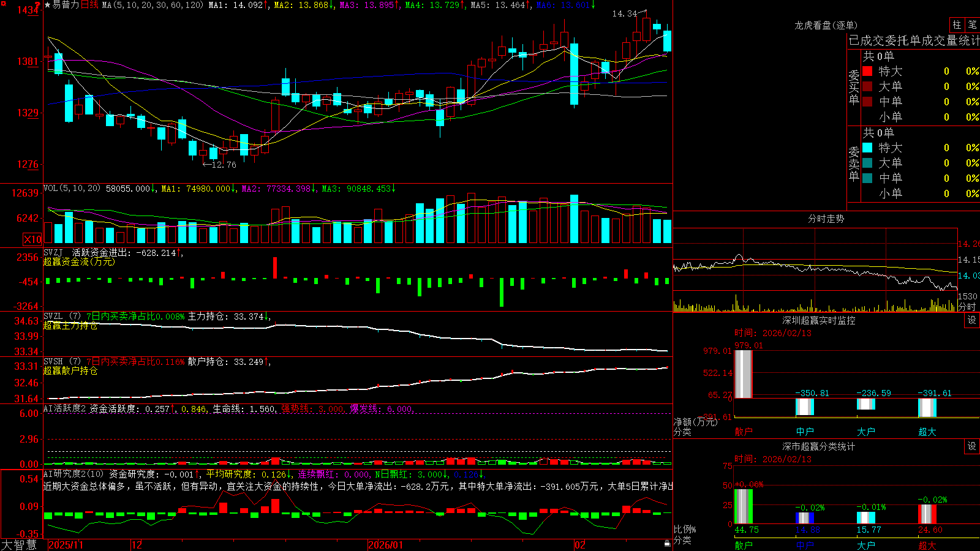Open 设 settings for 深圳超赢实时监控 panel
Screen dimensions: 980x551
click(972, 320)
